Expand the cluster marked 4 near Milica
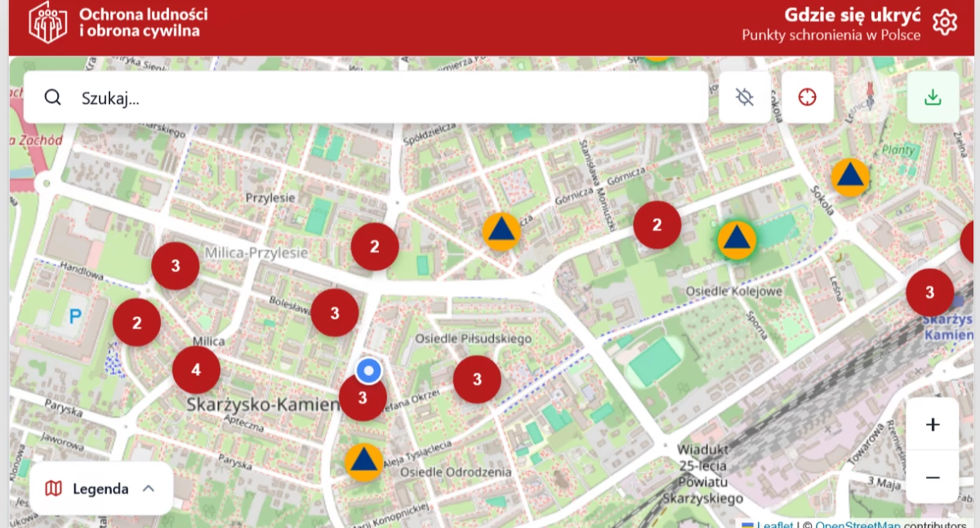 point(196,369)
